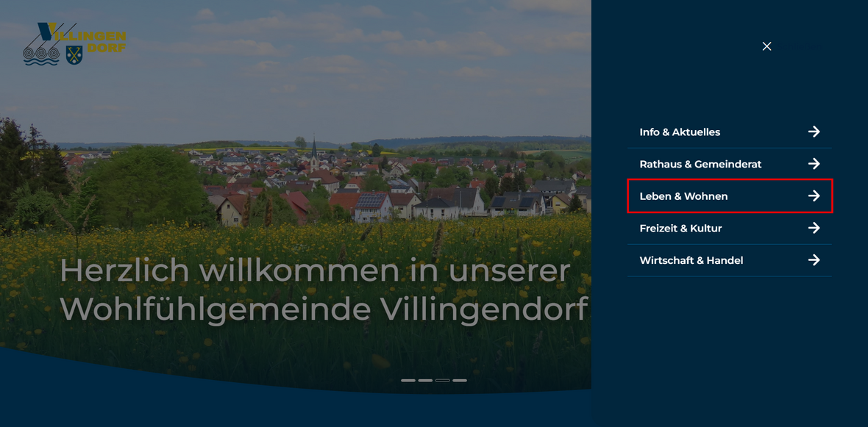This screenshot has height=427, width=868.
Task: Select Freizeit & Kultur in the navigation menu
Action: coord(680,228)
